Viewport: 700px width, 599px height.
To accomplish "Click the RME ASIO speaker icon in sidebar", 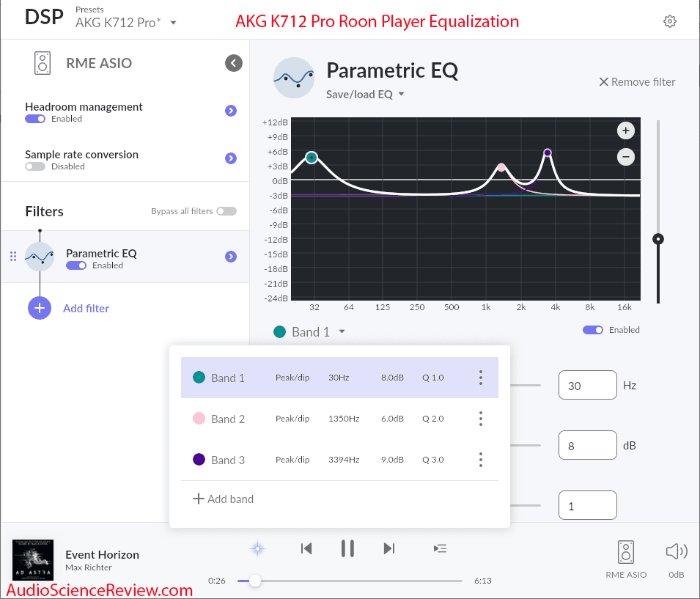I will pyautogui.click(x=43, y=63).
